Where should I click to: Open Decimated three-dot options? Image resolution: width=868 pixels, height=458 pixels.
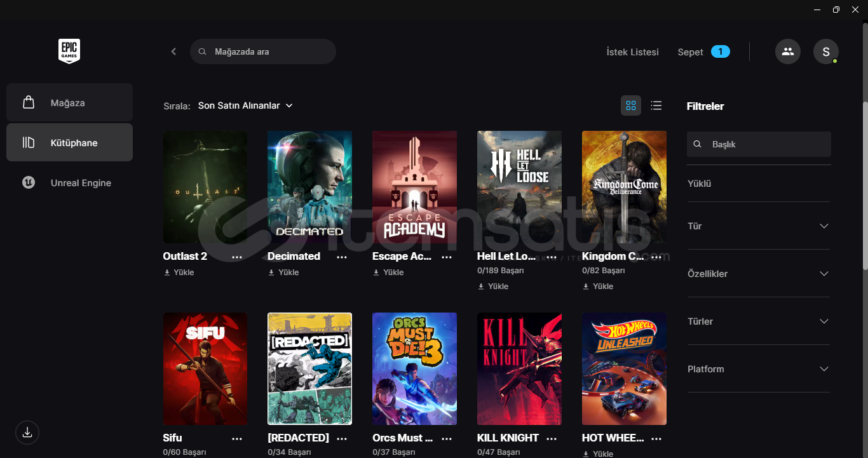pos(342,257)
